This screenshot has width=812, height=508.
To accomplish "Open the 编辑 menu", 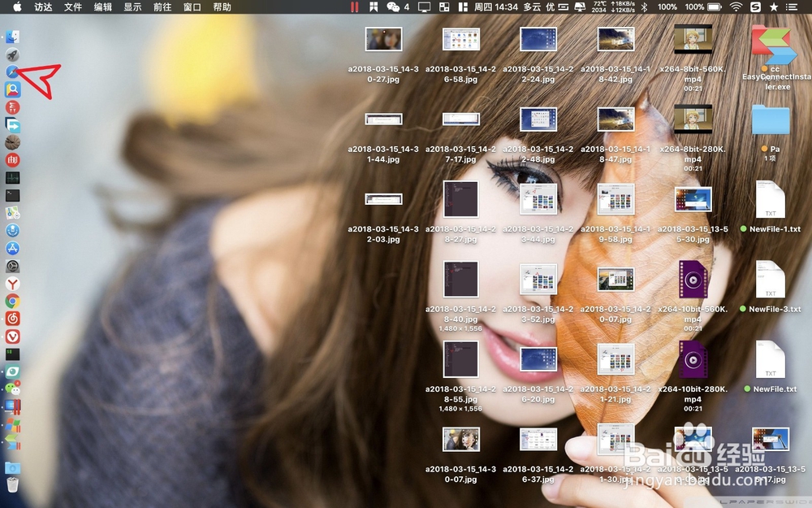I will [x=103, y=7].
